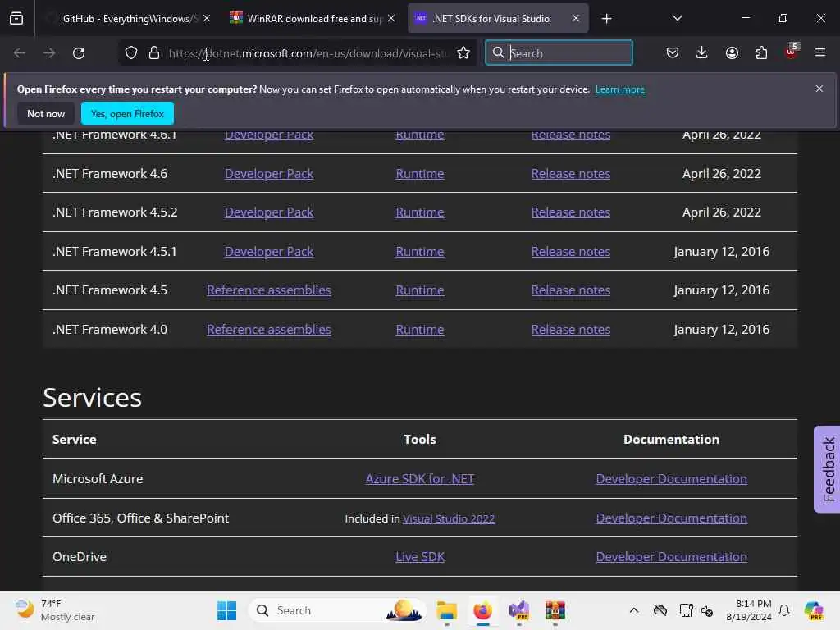Open the taskbar weather widget

coord(55,610)
